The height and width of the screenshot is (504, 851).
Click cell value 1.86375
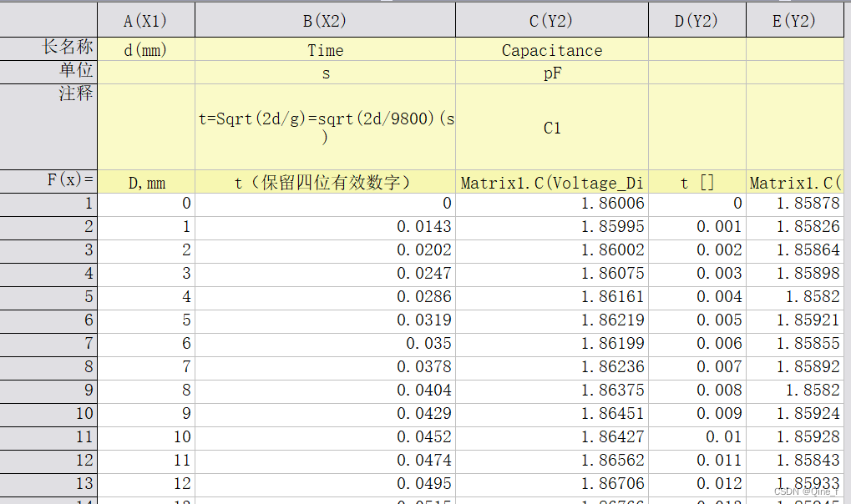552,391
